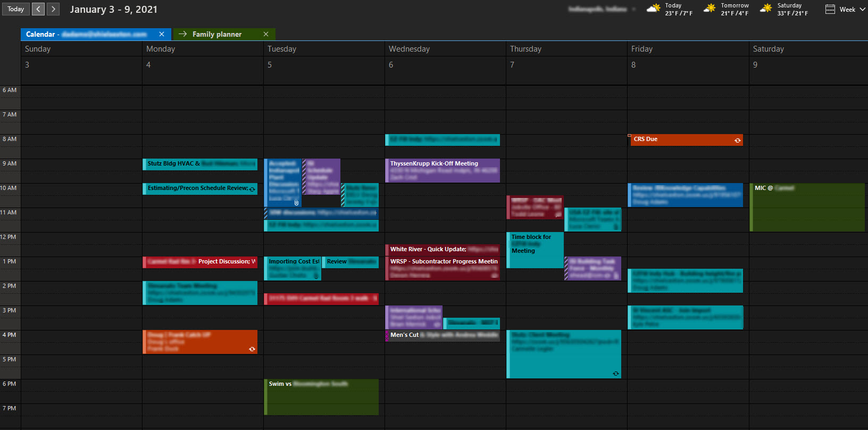The image size is (868, 430).
Task: Click the overlay arrow on Family planner tab
Action: (182, 34)
